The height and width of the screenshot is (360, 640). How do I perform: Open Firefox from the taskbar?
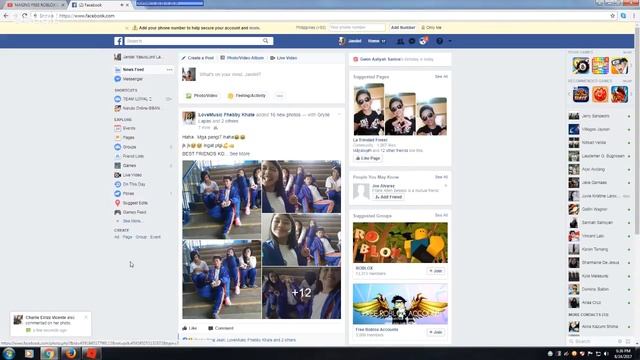pyautogui.click(x=71, y=353)
